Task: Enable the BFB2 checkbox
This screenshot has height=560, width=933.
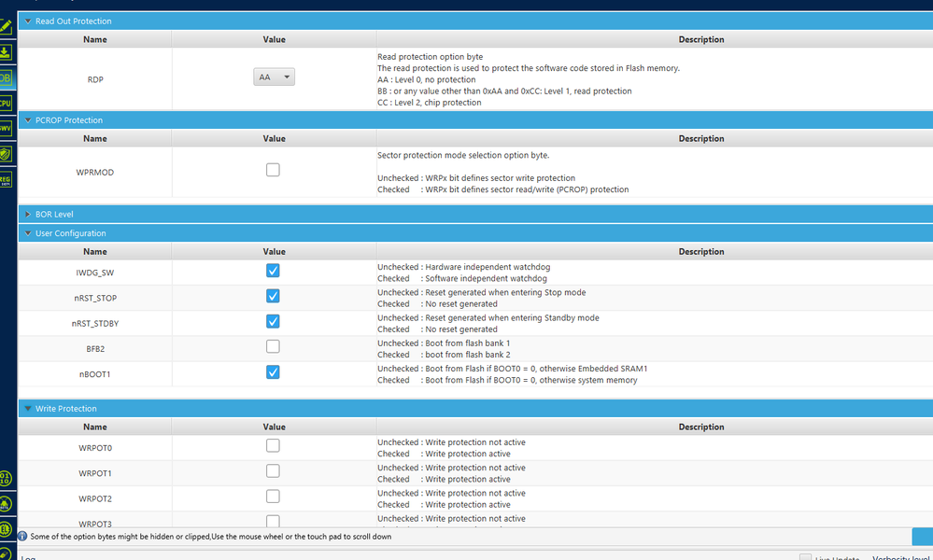Action: (x=273, y=346)
